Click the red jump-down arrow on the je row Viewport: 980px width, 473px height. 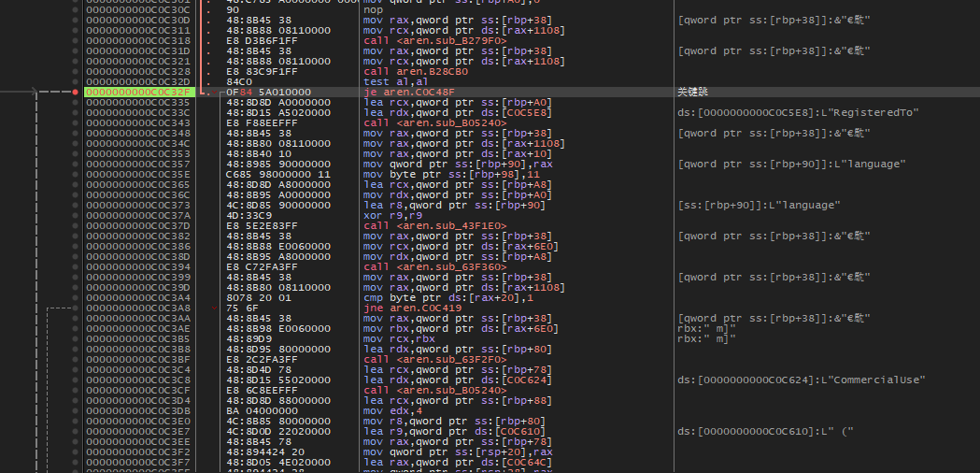point(216,93)
